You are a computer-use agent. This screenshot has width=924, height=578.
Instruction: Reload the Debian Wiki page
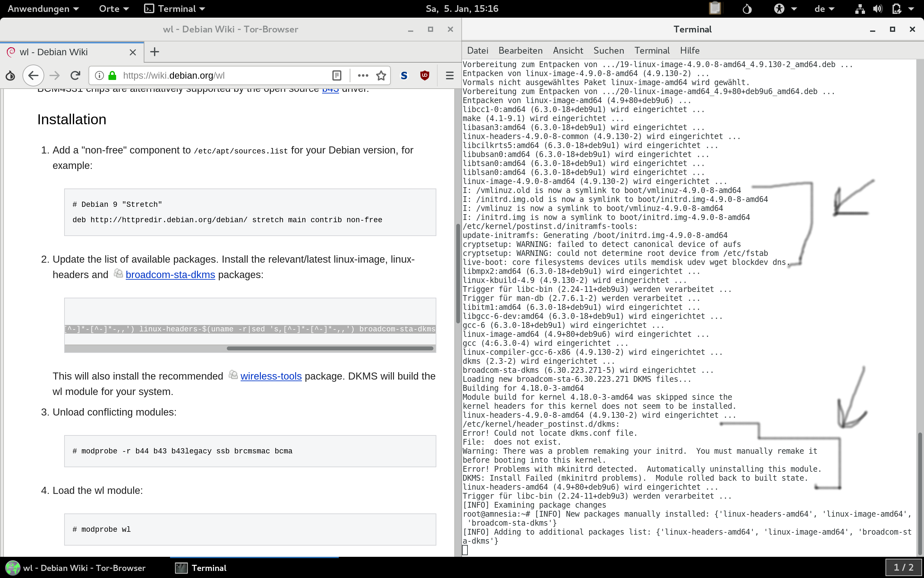click(75, 76)
